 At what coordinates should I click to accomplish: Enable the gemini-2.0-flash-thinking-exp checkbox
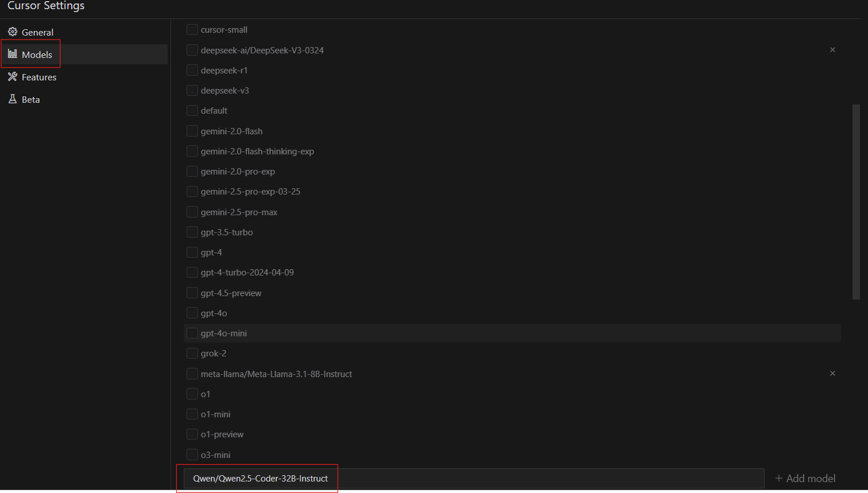pos(192,151)
